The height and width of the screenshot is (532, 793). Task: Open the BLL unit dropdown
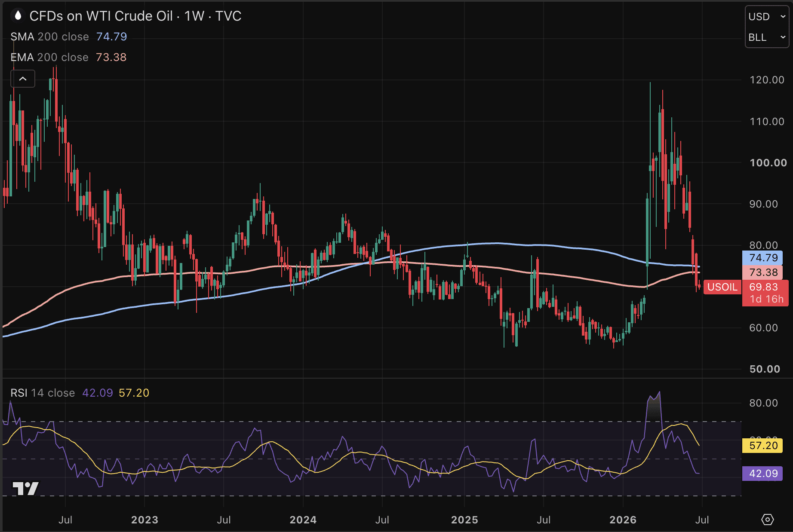pos(767,37)
